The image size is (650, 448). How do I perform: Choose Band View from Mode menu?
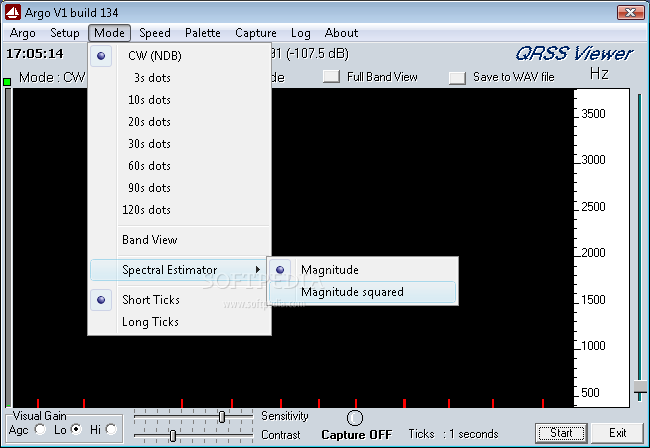(179, 240)
